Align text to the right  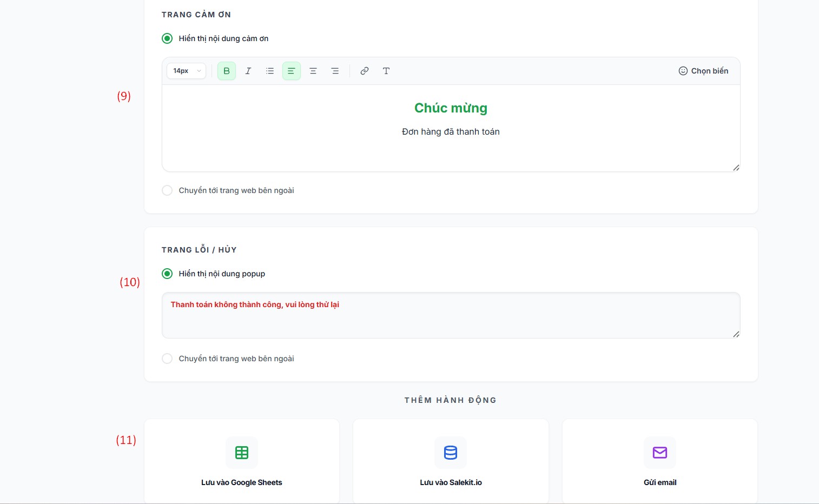(335, 71)
